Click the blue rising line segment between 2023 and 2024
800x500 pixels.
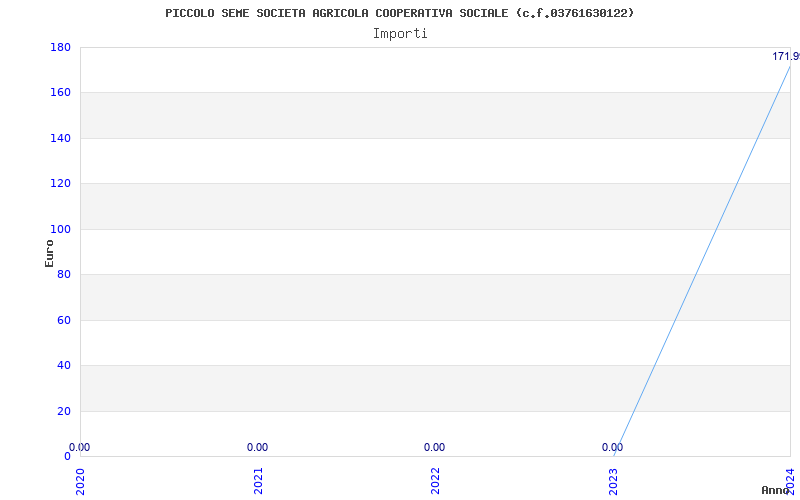pyautogui.click(x=702, y=261)
